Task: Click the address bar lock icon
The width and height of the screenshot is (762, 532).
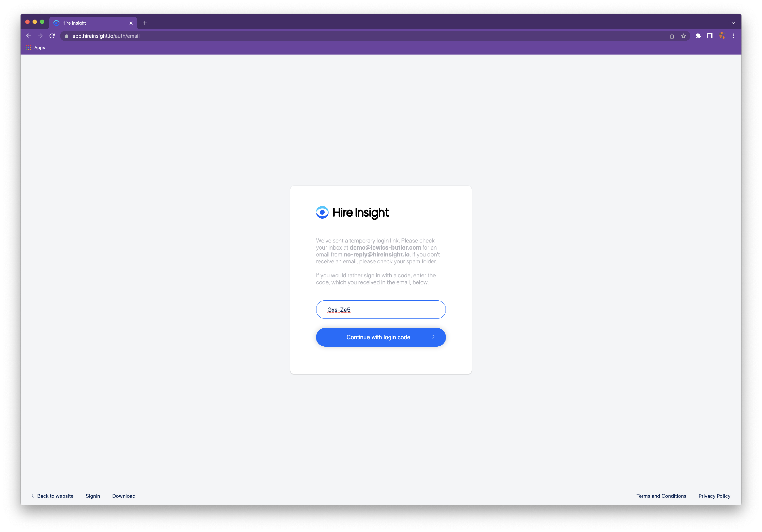Action: pos(67,36)
